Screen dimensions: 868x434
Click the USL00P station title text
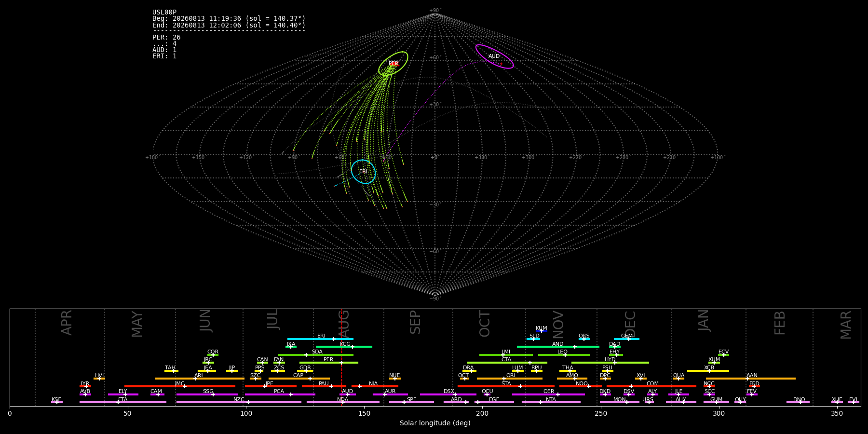[x=164, y=13]
